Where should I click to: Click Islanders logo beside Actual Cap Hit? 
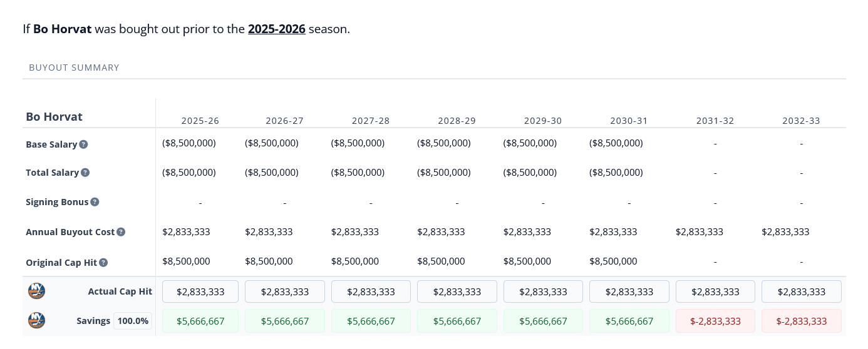point(37,291)
